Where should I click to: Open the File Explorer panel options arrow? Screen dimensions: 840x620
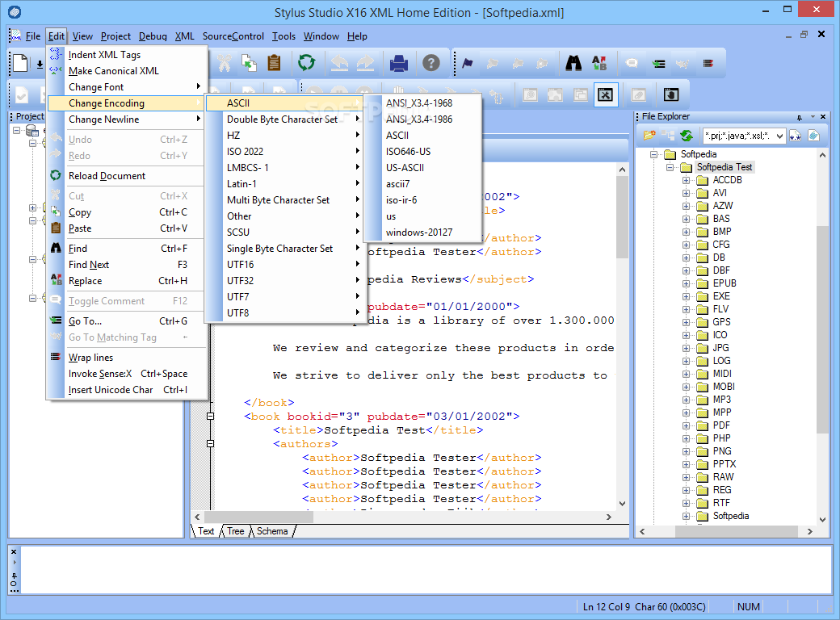pos(813,117)
